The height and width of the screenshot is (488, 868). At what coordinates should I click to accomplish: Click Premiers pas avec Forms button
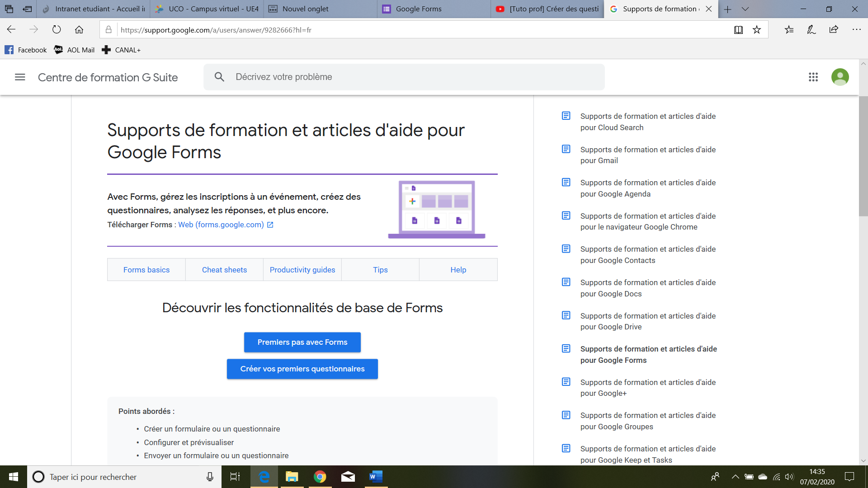pos(302,342)
